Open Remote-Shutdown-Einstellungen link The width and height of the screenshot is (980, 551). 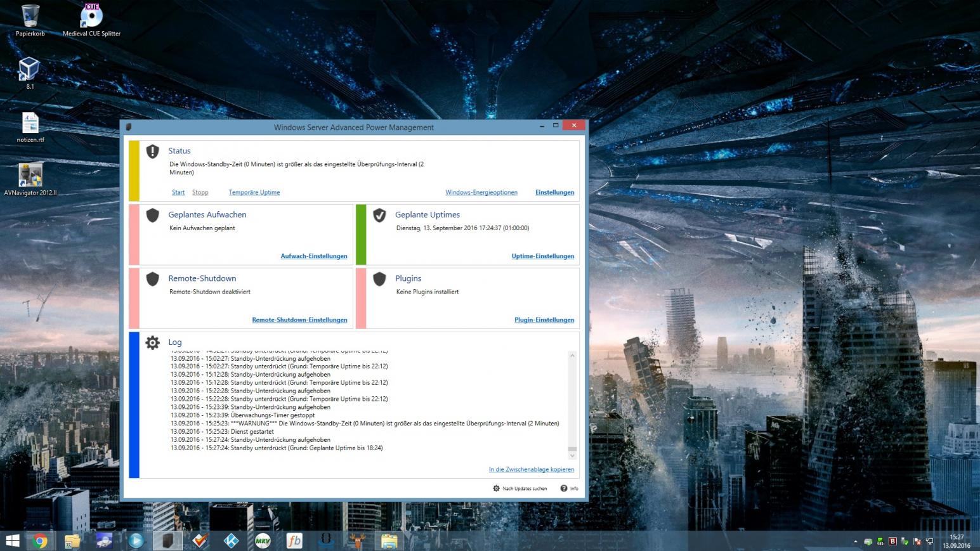click(x=299, y=320)
